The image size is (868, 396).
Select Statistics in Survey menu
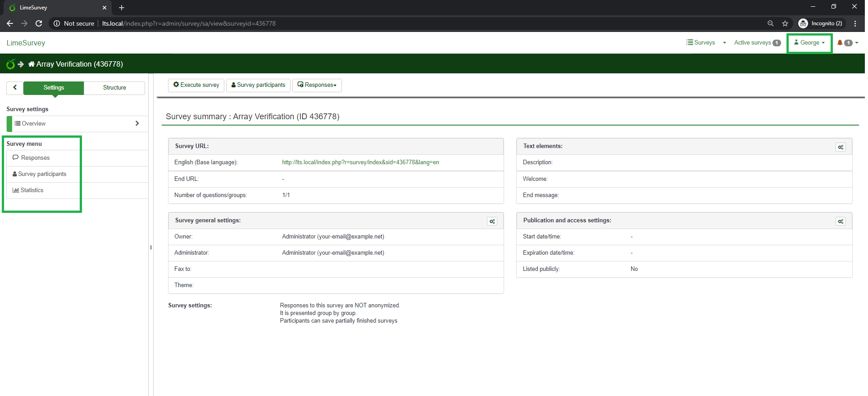point(32,190)
